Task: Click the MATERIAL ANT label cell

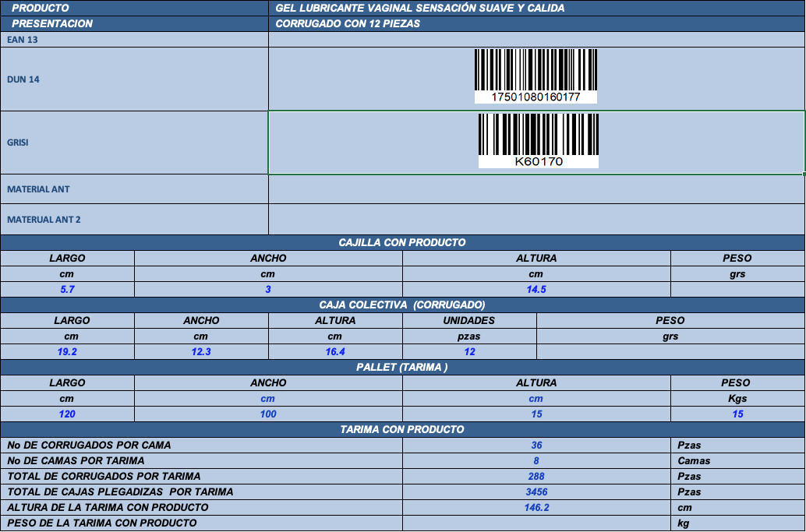Action: click(134, 189)
